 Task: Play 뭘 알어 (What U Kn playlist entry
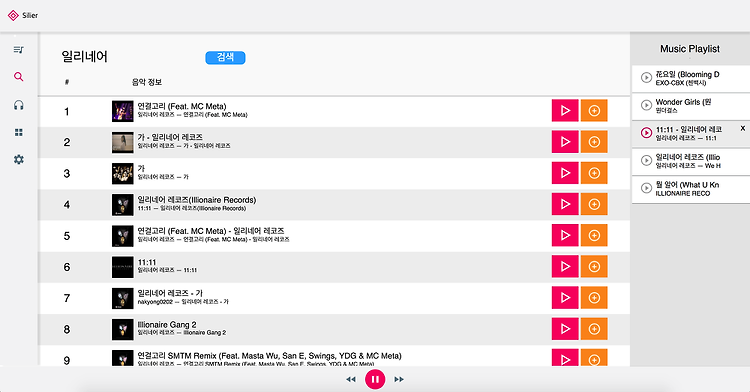click(x=646, y=188)
